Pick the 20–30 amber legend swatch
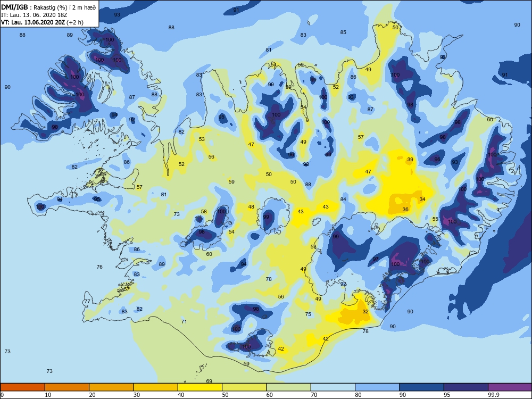The image size is (532, 399). [x=111, y=387]
